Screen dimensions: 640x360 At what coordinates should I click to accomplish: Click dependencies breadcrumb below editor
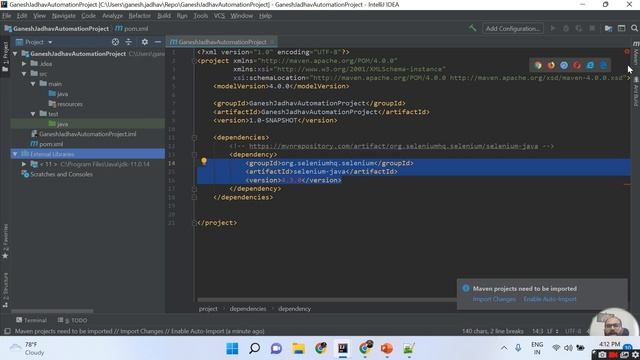pyautogui.click(x=248, y=309)
